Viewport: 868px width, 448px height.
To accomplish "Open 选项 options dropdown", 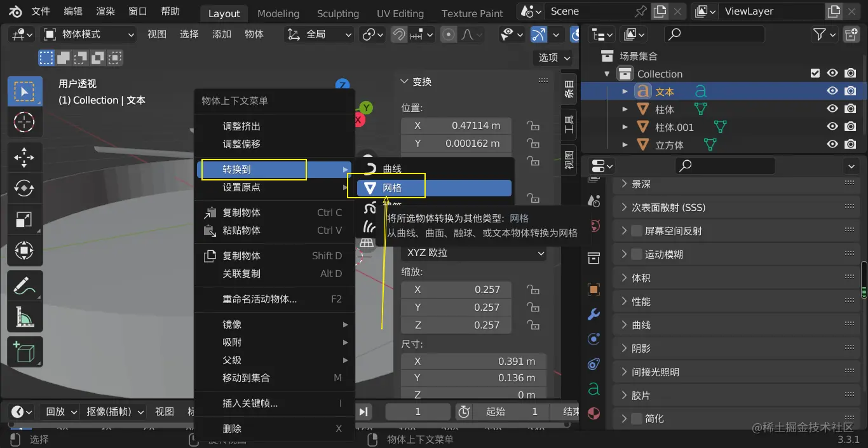I will click(x=553, y=58).
